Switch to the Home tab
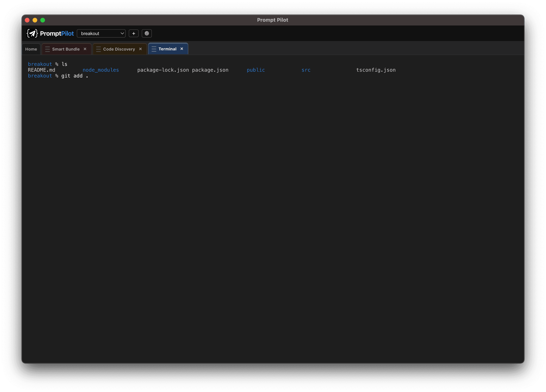The width and height of the screenshot is (546, 392). [31, 49]
